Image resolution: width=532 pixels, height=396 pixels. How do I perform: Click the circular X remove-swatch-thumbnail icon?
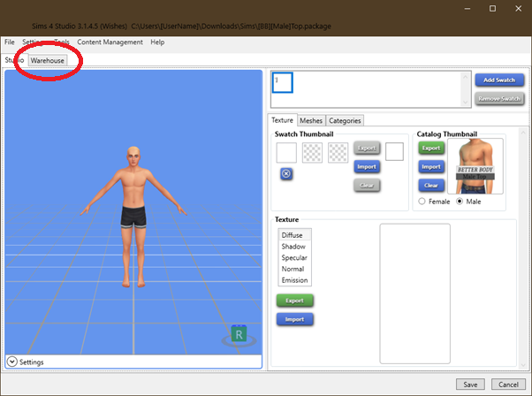(286, 174)
